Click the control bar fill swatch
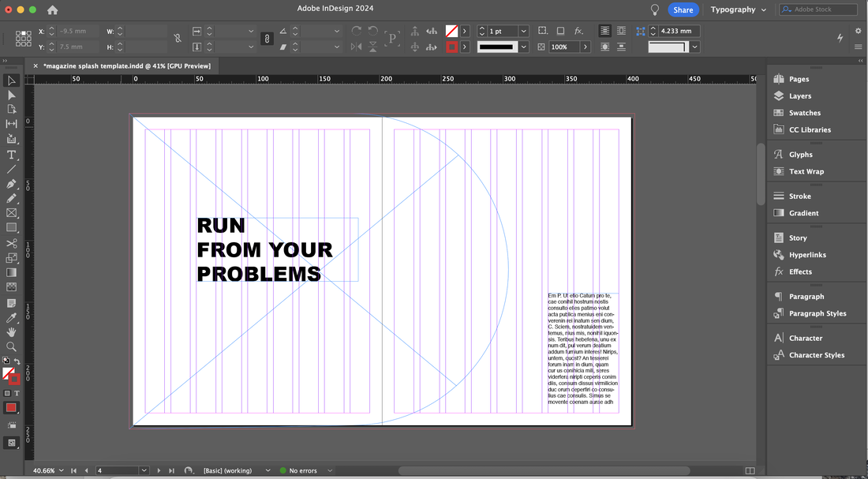The height and width of the screenshot is (479, 868). point(451,32)
